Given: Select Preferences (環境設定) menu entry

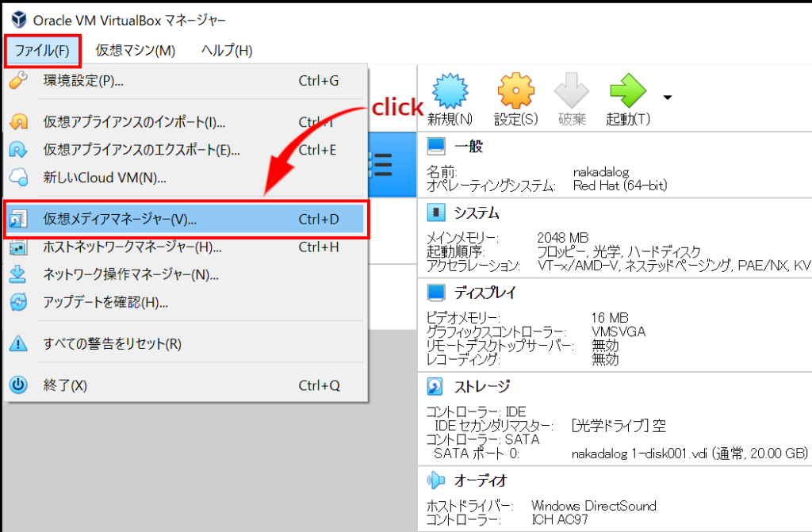Looking at the screenshot, I should [83, 80].
